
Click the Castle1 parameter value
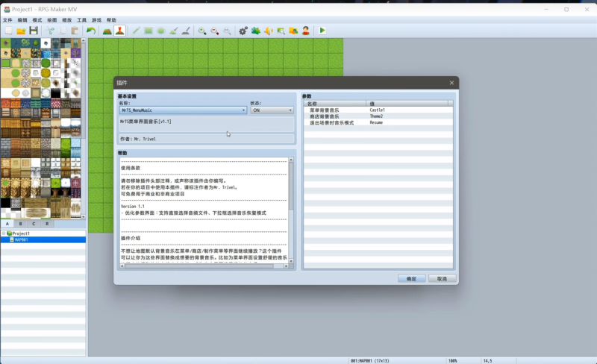378,110
